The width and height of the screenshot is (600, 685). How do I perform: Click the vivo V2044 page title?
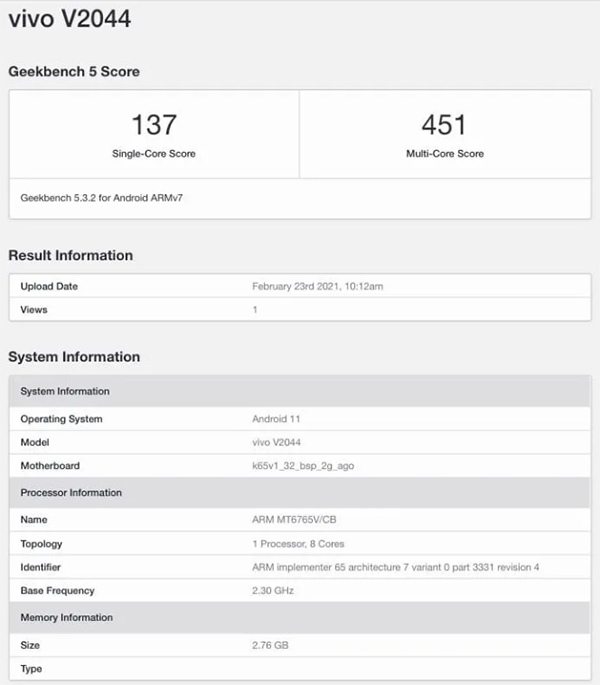[69, 19]
